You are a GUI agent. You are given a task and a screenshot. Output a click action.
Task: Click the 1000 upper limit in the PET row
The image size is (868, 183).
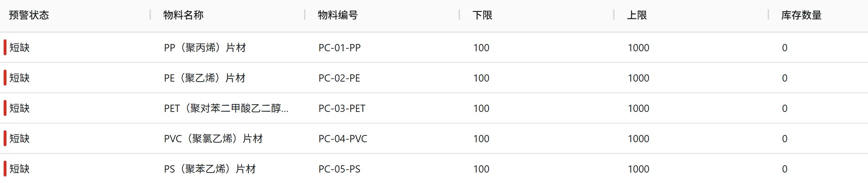pyautogui.click(x=638, y=108)
